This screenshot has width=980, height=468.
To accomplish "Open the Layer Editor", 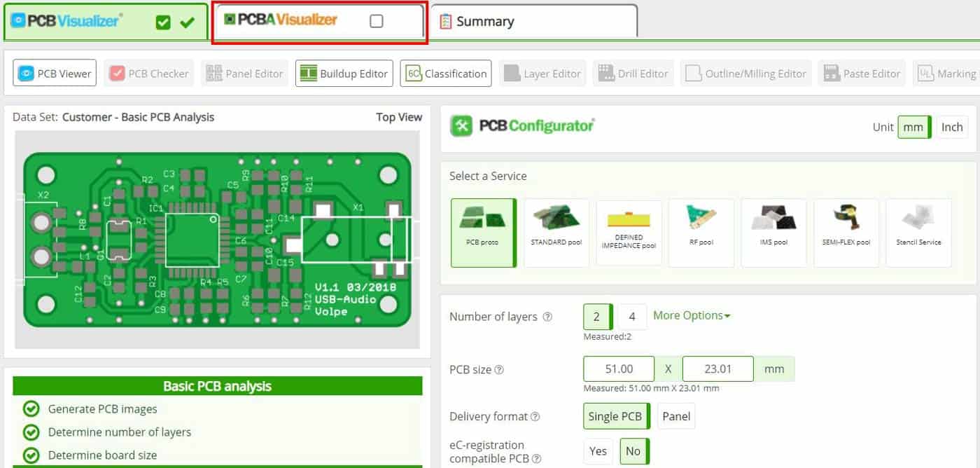I will [542, 74].
